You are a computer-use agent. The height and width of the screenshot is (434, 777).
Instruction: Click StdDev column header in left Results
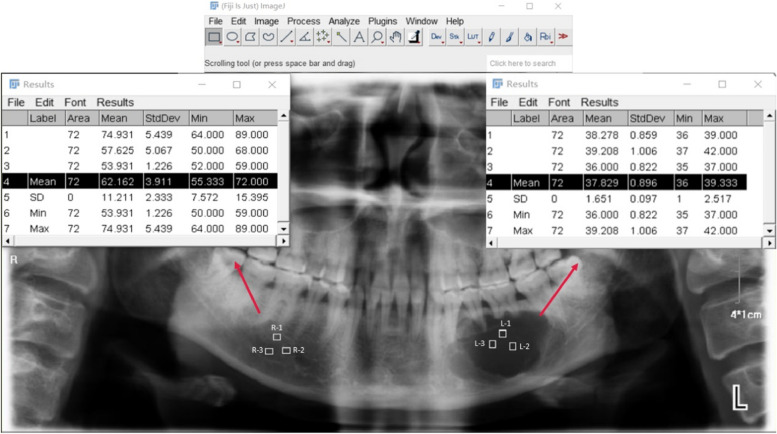pos(166,118)
